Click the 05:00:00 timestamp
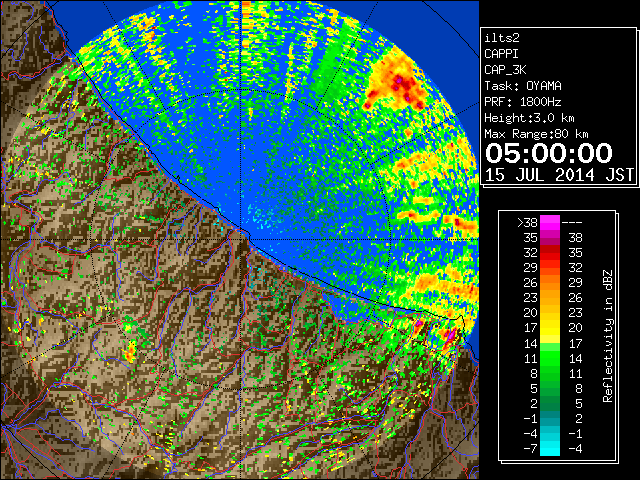The width and height of the screenshot is (640, 480). click(549, 153)
